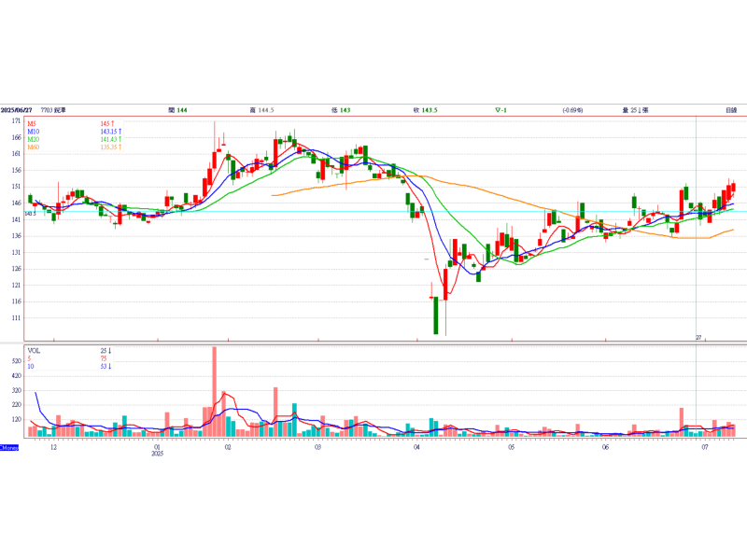
Task: Click the open price 144 value
Action: click(x=182, y=110)
